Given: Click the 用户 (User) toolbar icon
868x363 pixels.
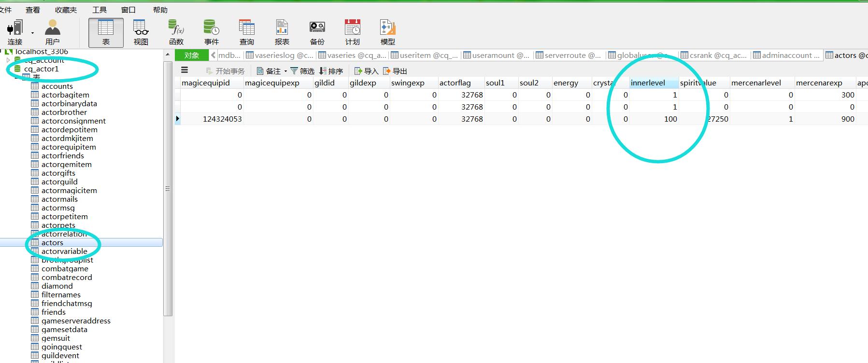Looking at the screenshot, I should click(x=52, y=32).
